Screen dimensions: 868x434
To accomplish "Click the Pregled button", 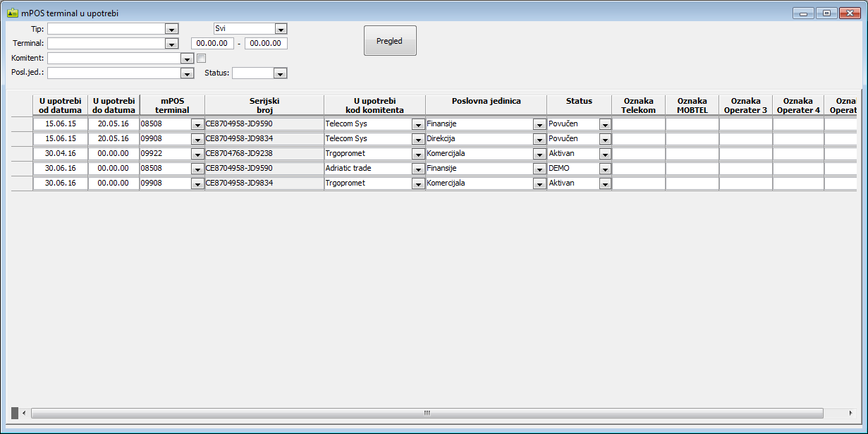I will point(389,41).
